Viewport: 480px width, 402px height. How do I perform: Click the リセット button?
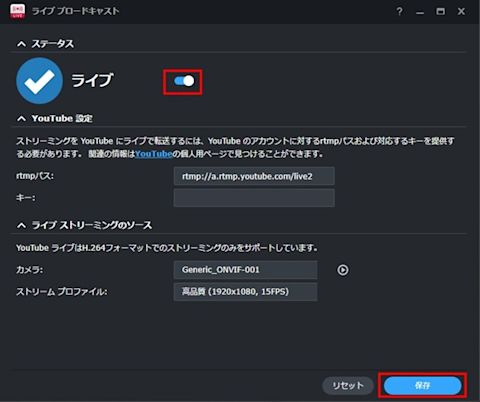348,386
